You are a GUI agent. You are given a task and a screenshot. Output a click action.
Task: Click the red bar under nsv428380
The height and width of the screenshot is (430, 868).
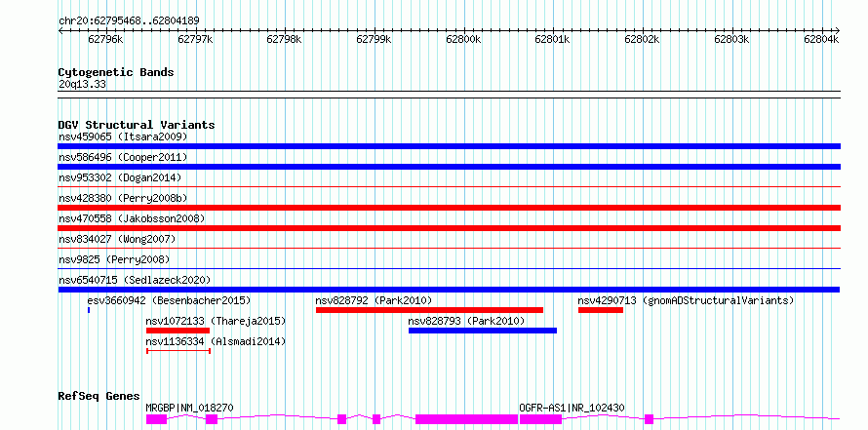(449, 208)
